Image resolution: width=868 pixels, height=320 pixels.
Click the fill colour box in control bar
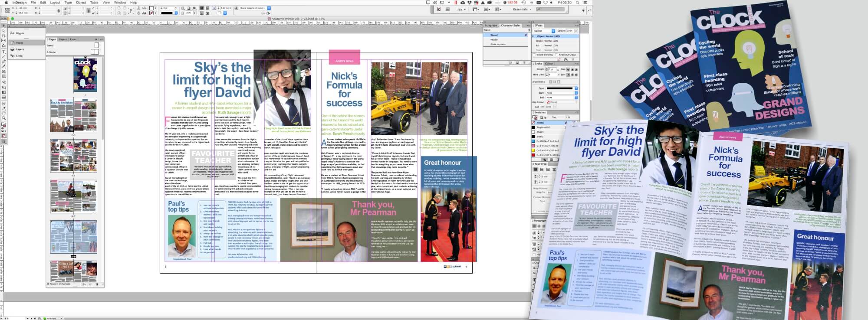(151, 8)
